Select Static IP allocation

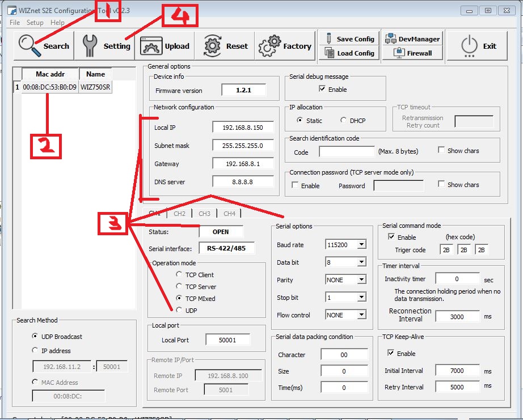click(300, 120)
